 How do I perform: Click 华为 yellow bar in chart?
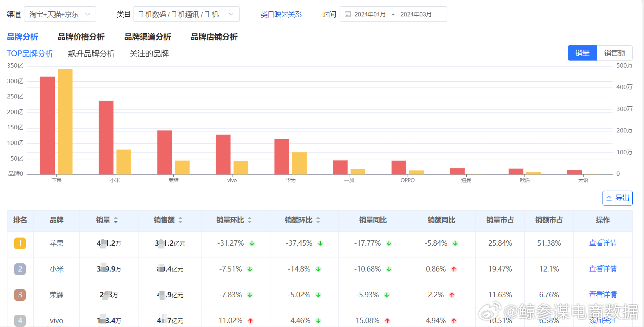pos(299,163)
